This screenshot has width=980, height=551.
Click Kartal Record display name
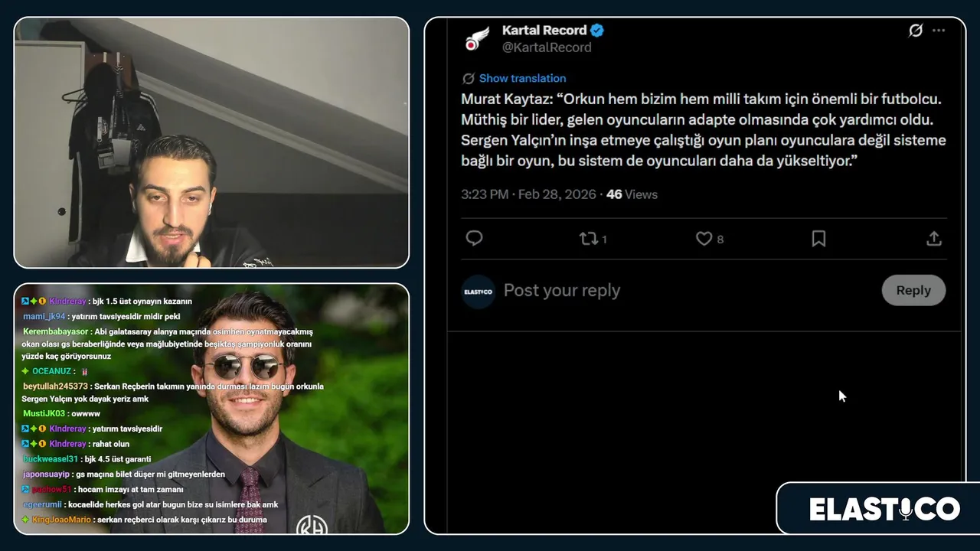(544, 31)
